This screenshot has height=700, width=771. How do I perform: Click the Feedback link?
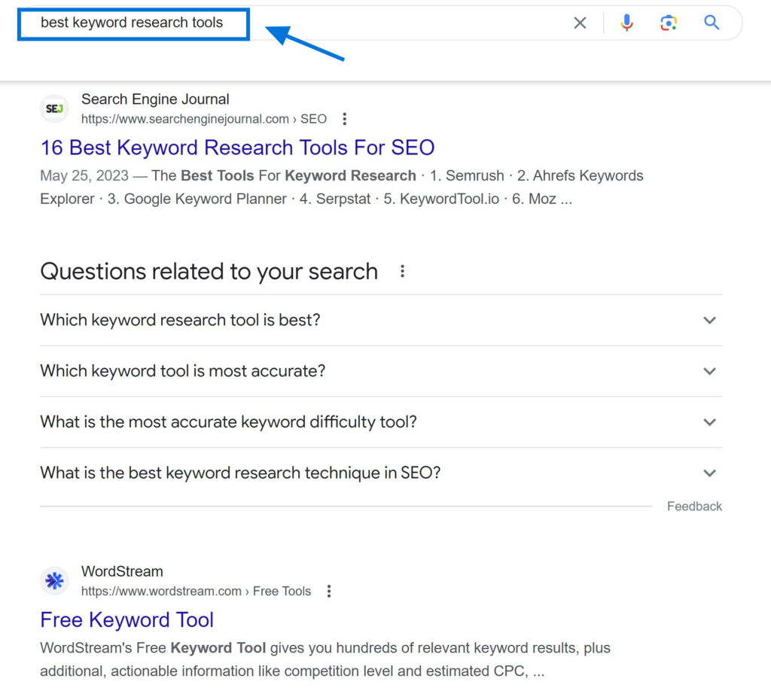tap(693, 506)
